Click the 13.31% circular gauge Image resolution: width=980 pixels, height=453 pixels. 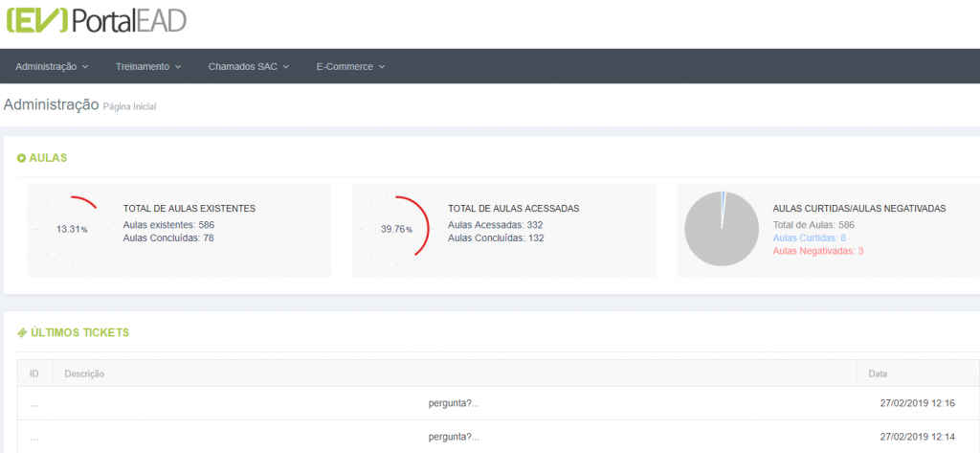click(71, 230)
